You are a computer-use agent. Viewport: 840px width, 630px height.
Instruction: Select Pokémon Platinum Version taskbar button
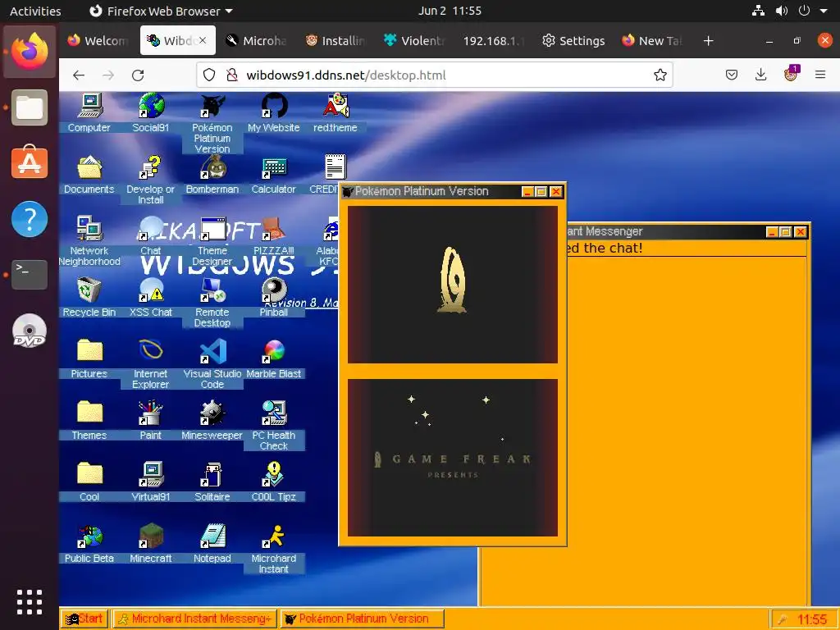(x=362, y=619)
